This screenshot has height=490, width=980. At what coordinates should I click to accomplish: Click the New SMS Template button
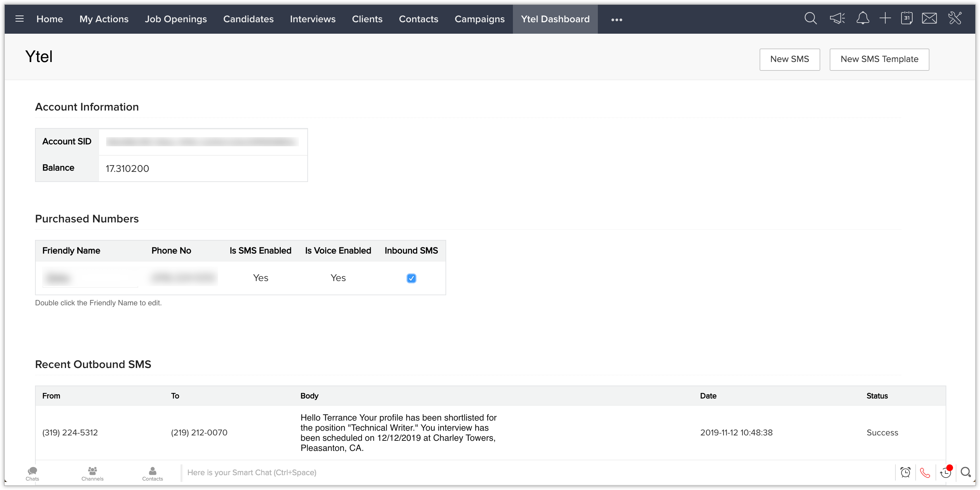click(879, 59)
